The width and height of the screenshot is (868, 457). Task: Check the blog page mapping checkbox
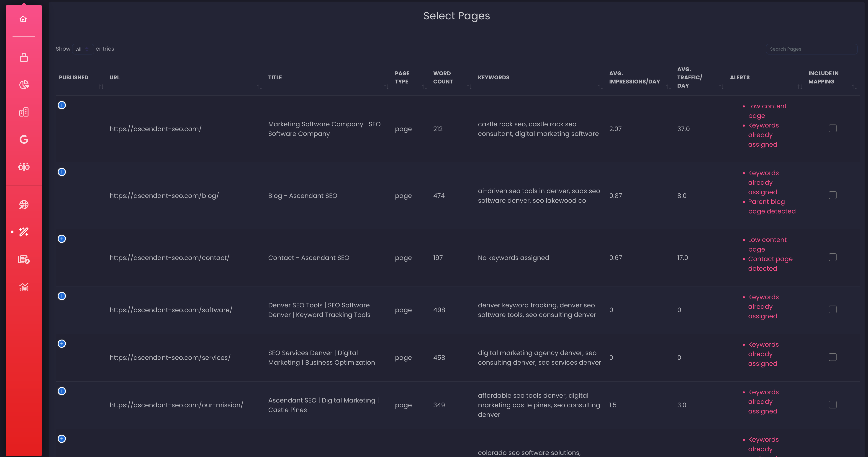[833, 195]
